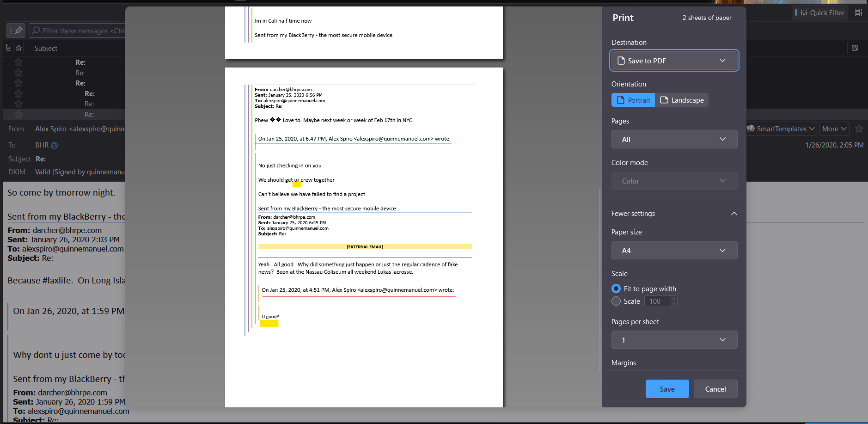This screenshot has height=424, width=868.
Task: Select Portrait orientation
Action: [x=633, y=100]
